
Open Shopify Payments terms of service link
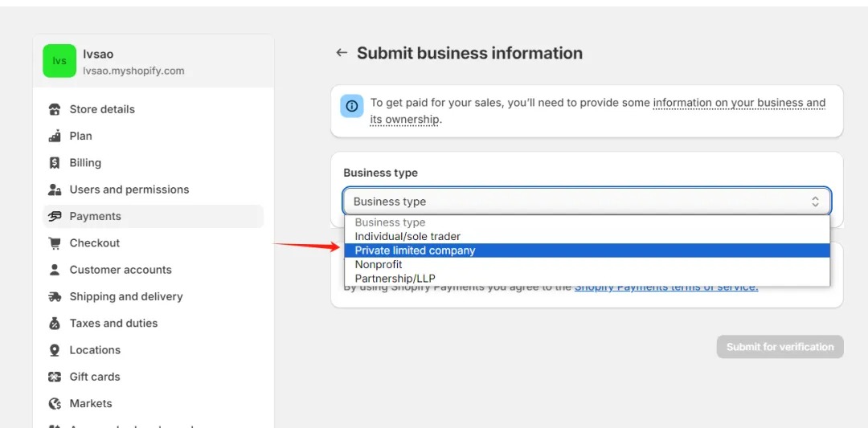pyautogui.click(x=665, y=287)
